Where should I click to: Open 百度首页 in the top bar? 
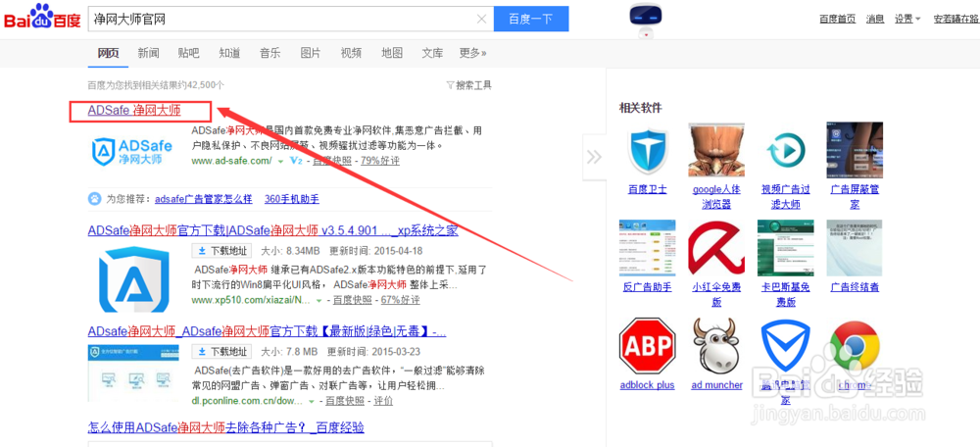pos(838,19)
